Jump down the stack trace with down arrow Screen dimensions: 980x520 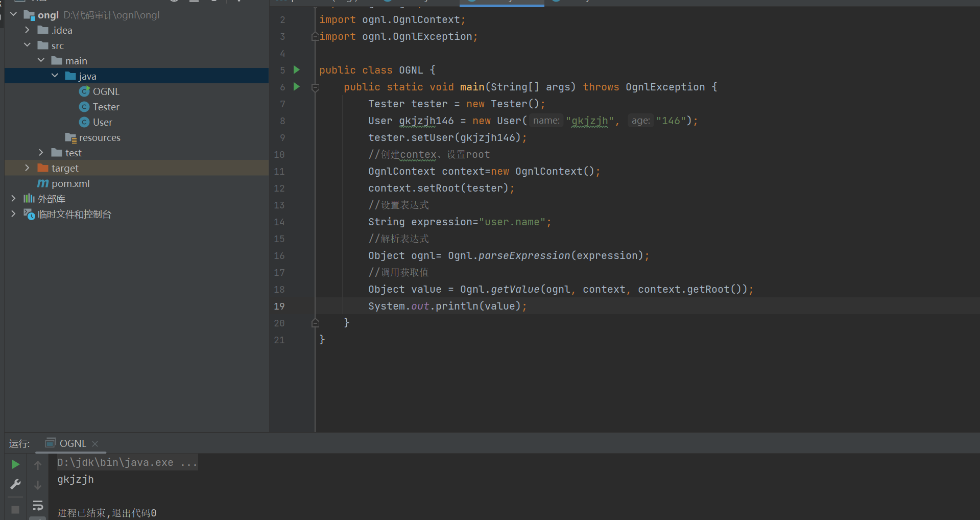click(38, 485)
